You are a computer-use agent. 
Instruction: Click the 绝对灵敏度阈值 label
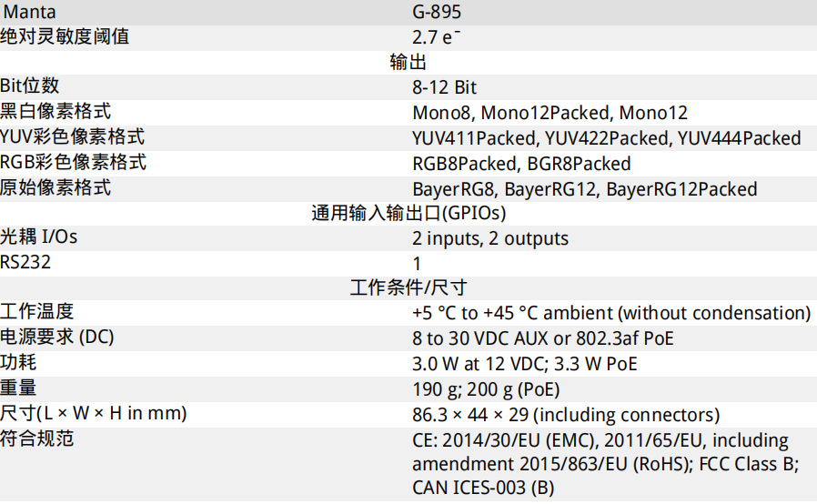tap(65, 37)
